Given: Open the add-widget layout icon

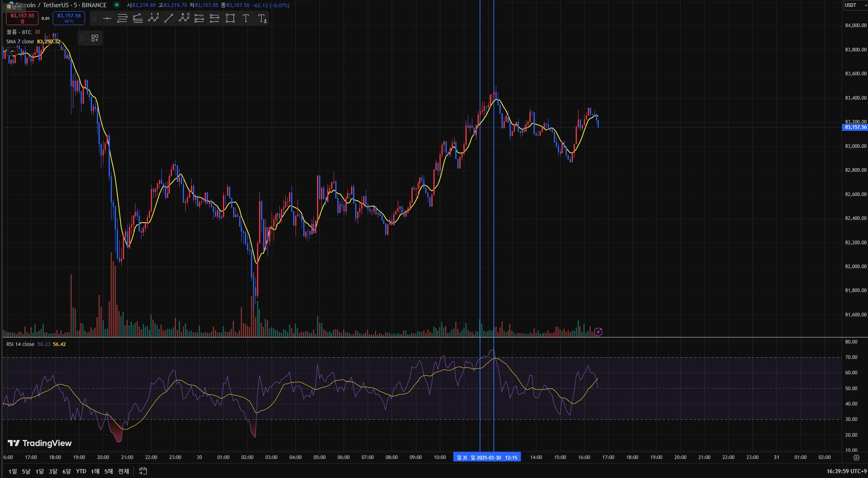Looking at the screenshot, I should 95,38.
